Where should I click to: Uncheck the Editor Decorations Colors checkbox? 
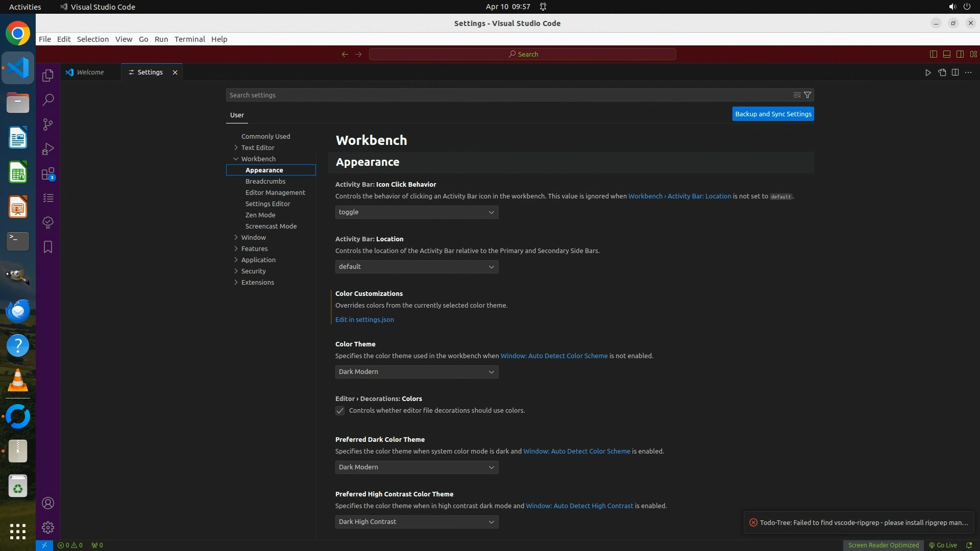(x=340, y=411)
